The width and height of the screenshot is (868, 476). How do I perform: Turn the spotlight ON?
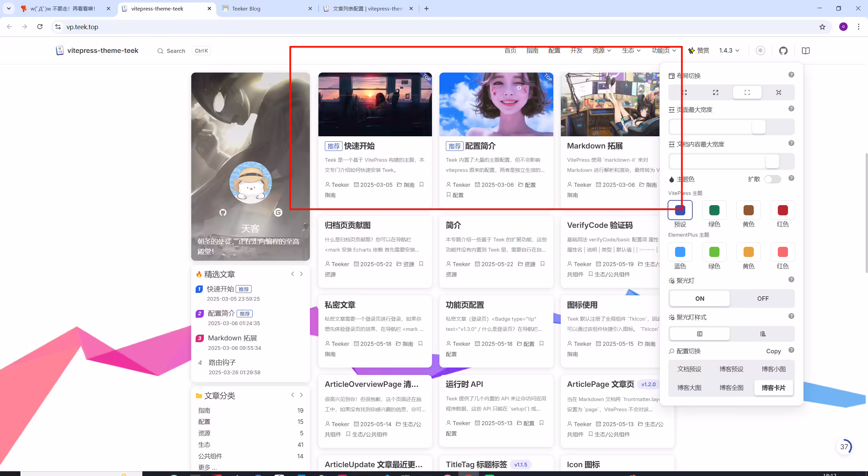coord(700,299)
